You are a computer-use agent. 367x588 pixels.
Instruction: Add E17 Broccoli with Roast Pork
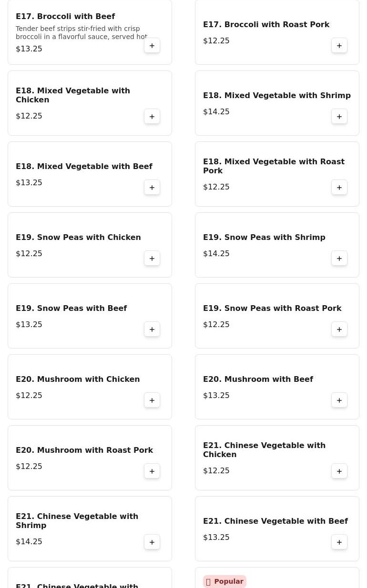[339, 46]
